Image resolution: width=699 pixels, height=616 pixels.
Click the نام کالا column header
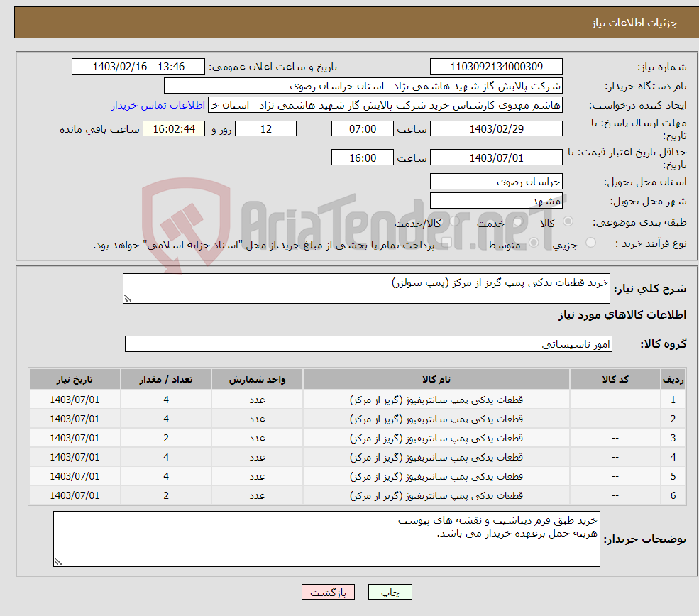436,379
